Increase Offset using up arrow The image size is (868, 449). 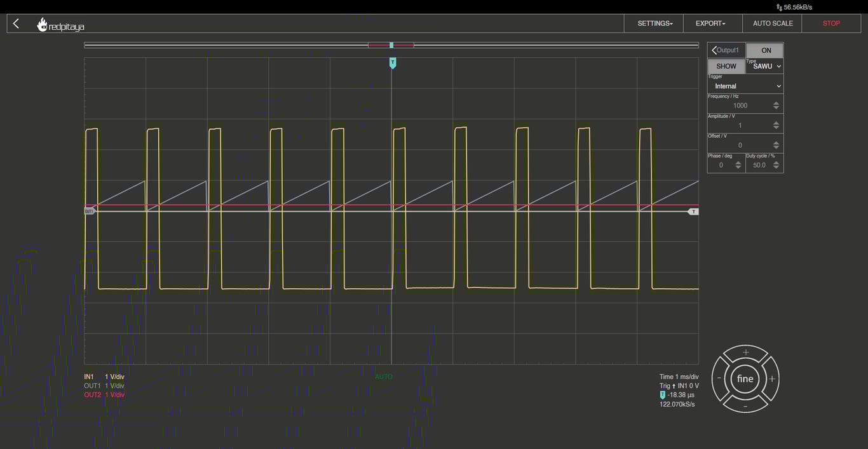coord(776,143)
